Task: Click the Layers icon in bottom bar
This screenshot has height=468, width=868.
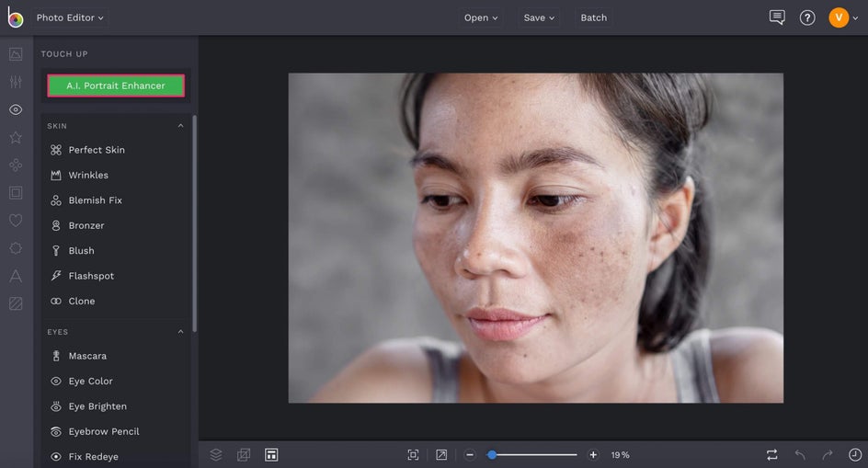Action: pos(216,454)
